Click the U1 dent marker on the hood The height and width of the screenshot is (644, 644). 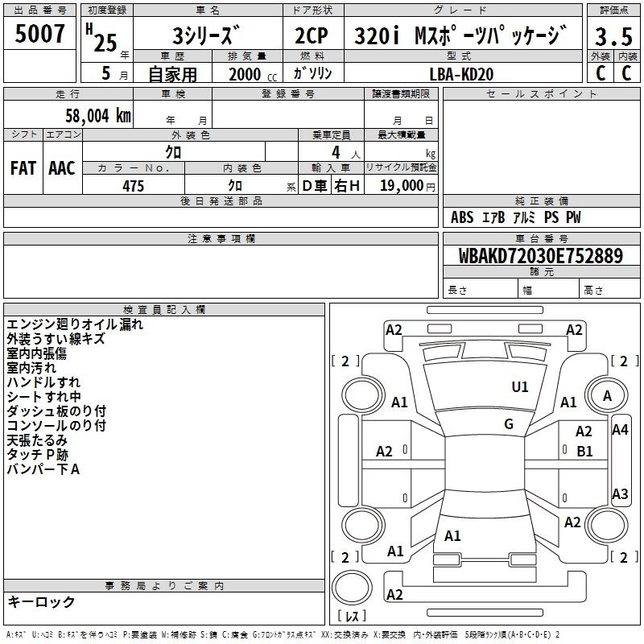coord(520,387)
